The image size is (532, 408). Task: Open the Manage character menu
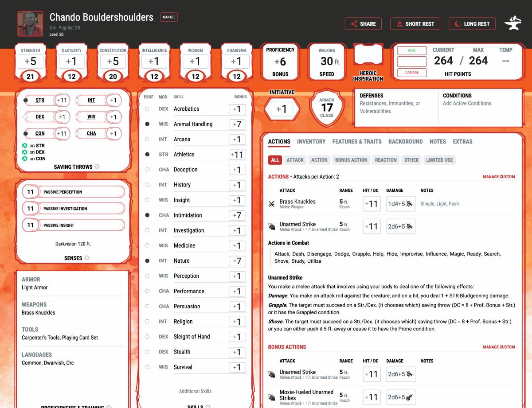coord(169,17)
